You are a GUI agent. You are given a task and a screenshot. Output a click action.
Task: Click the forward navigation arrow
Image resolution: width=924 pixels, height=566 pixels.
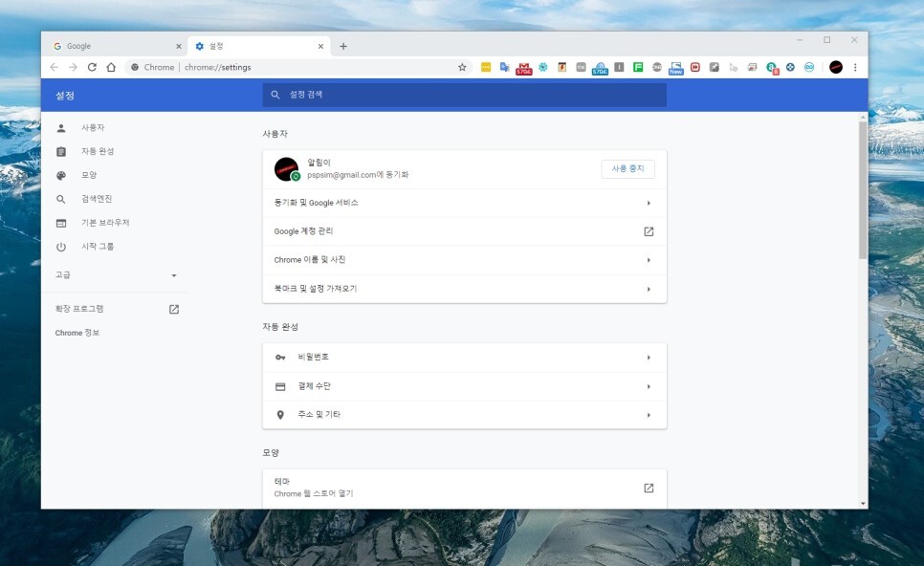pos(73,67)
